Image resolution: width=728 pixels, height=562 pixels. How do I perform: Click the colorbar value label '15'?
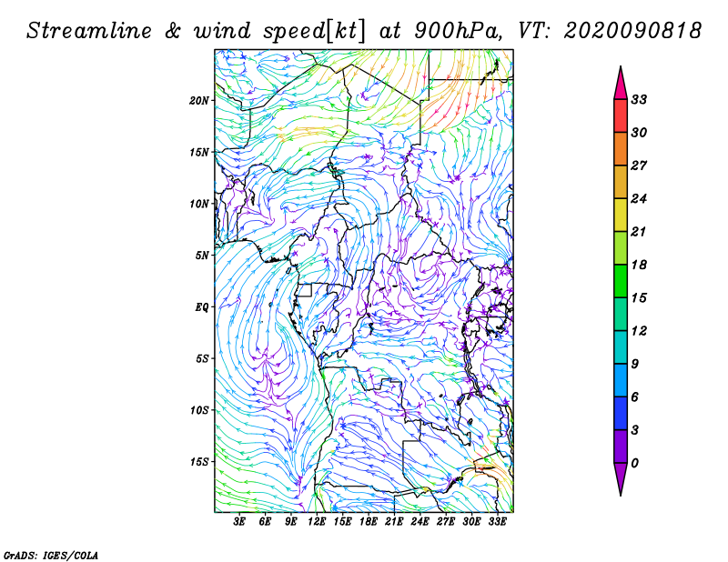[x=639, y=298]
